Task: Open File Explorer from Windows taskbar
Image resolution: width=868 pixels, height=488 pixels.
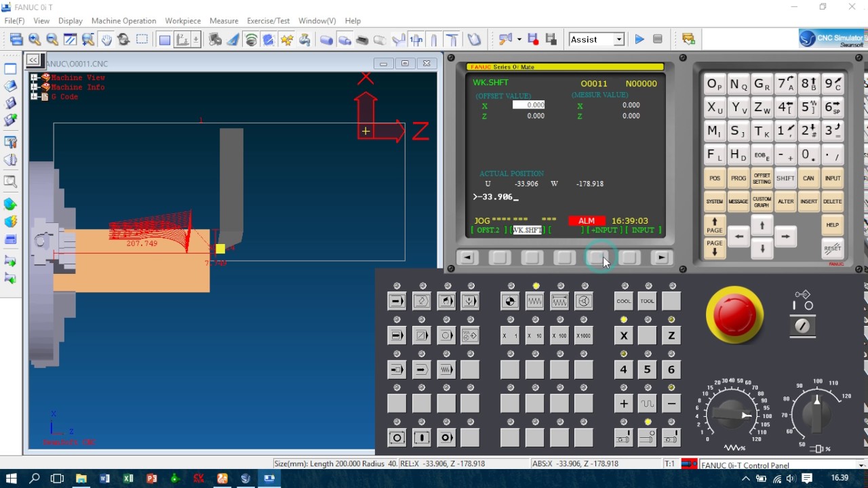Action: pos(81,479)
